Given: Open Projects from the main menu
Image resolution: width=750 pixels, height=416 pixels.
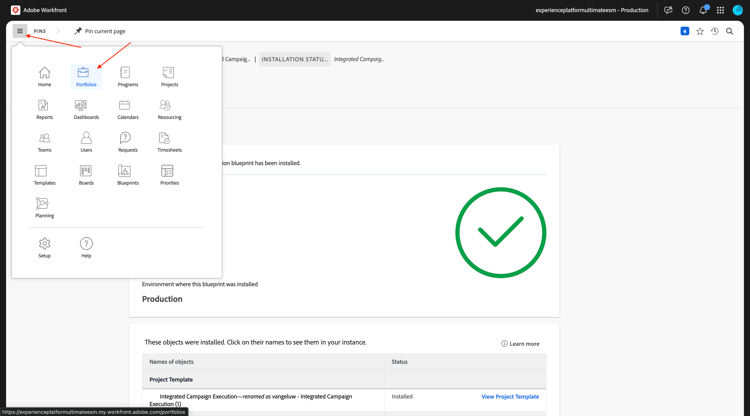Looking at the screenshot, I should [x=169, y=77].
